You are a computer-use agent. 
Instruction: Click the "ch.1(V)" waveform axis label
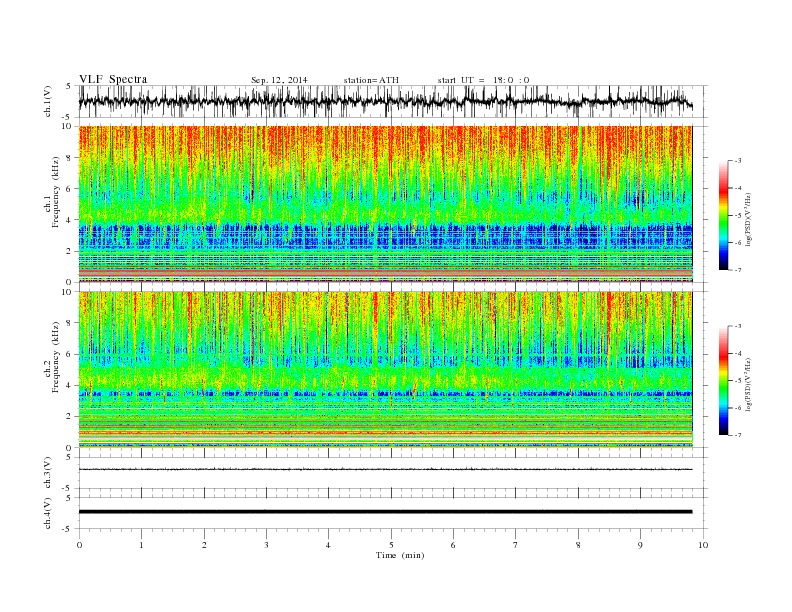[x=48, y=101]
